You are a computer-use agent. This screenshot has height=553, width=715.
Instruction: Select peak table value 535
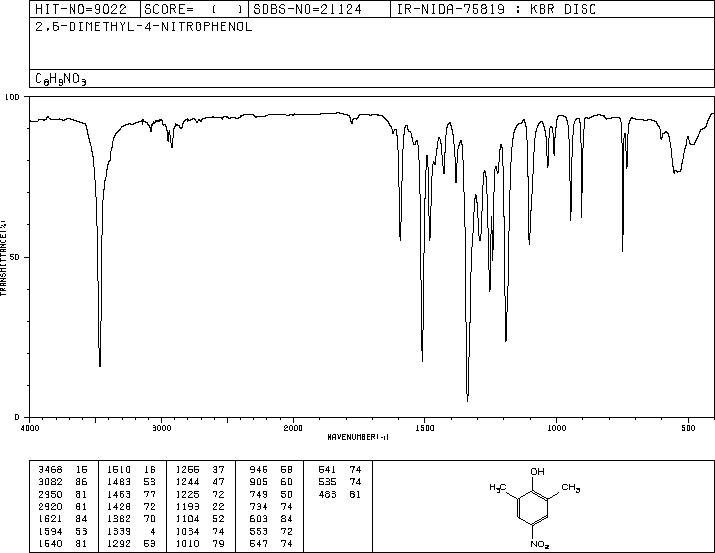click(327, 482)
